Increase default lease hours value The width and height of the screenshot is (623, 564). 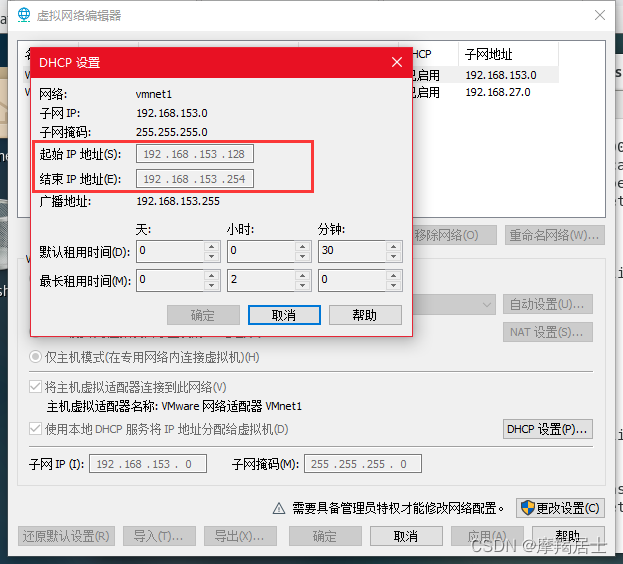[303, 246]
